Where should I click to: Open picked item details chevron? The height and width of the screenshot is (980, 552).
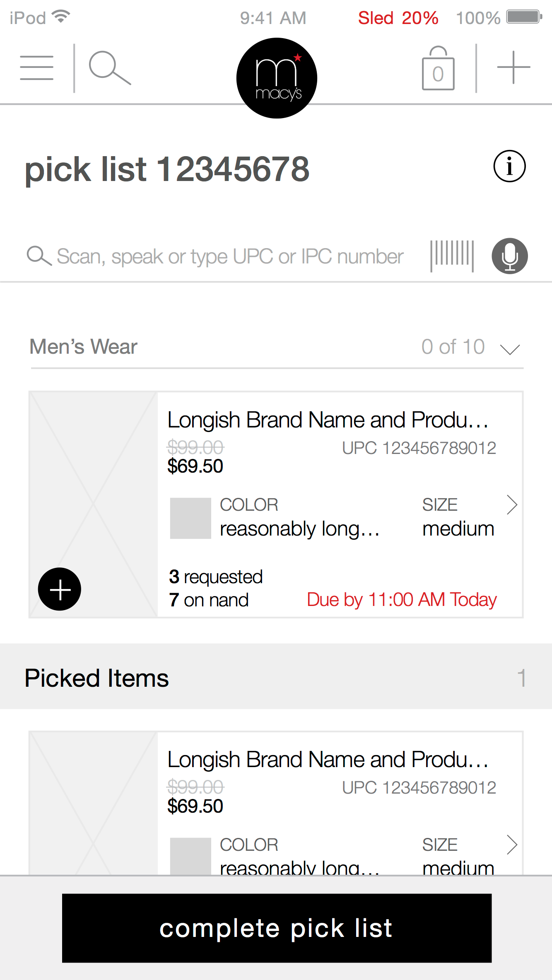click(512, 845)
